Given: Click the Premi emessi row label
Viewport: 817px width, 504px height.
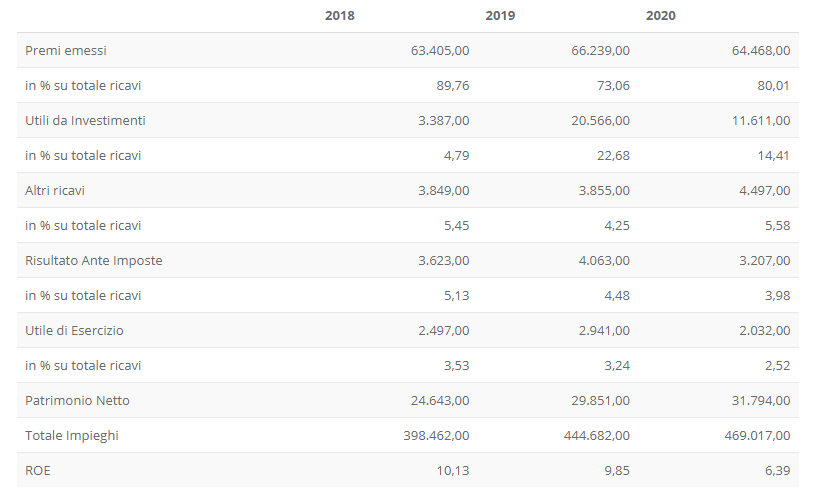Looking at the screenshot, I should 66,51.
